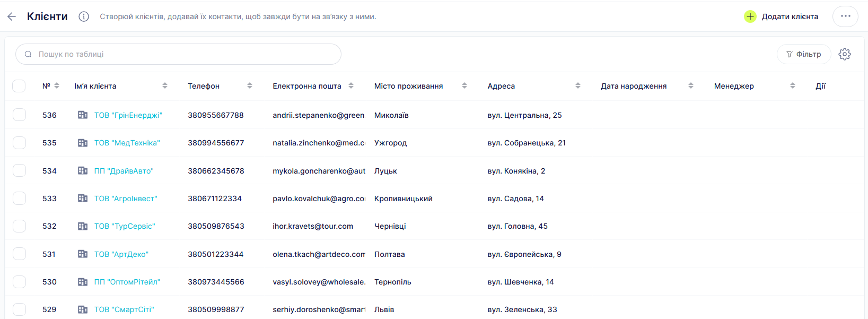The width and height of the screenshot is (868, 319).
Task: Click the info icon beside Клієнти title
Action: [84, 16]
